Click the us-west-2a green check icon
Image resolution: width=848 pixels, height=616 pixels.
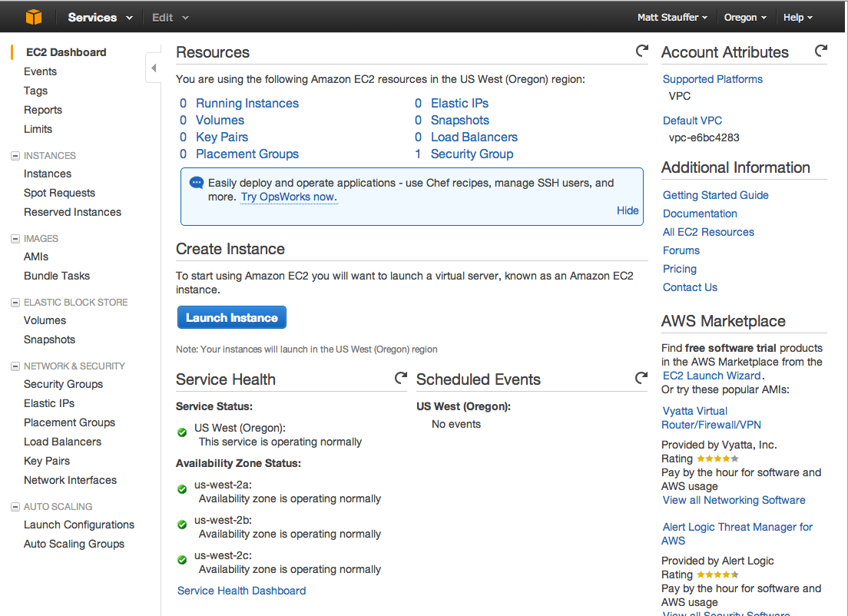(182, 489)
